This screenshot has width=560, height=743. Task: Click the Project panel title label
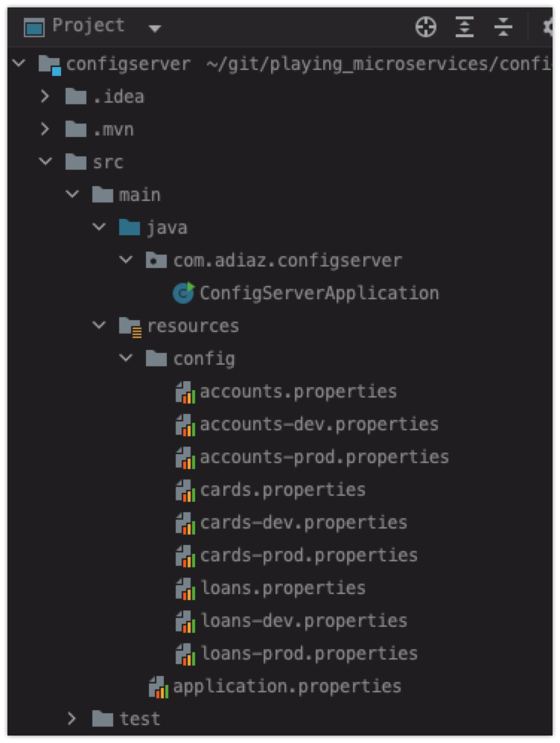click(x=88, y=25)
